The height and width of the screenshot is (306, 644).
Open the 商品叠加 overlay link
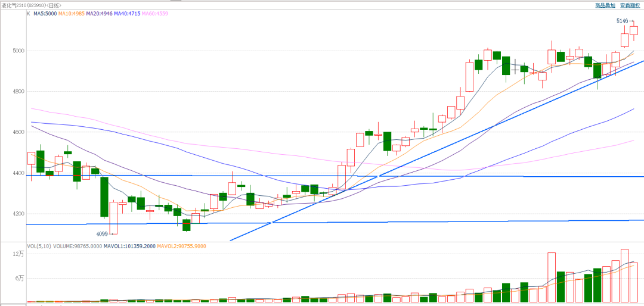click(605, 5)
